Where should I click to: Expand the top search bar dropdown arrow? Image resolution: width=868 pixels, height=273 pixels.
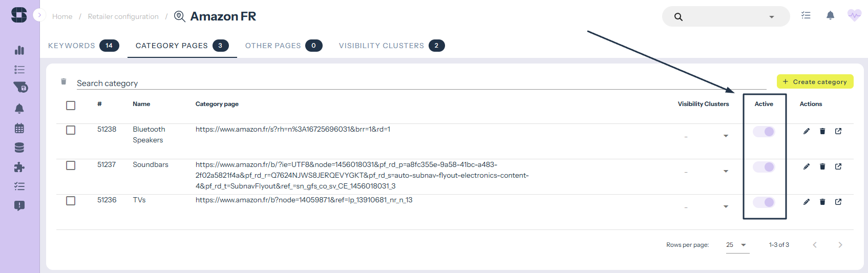click(x=771, y=17)
